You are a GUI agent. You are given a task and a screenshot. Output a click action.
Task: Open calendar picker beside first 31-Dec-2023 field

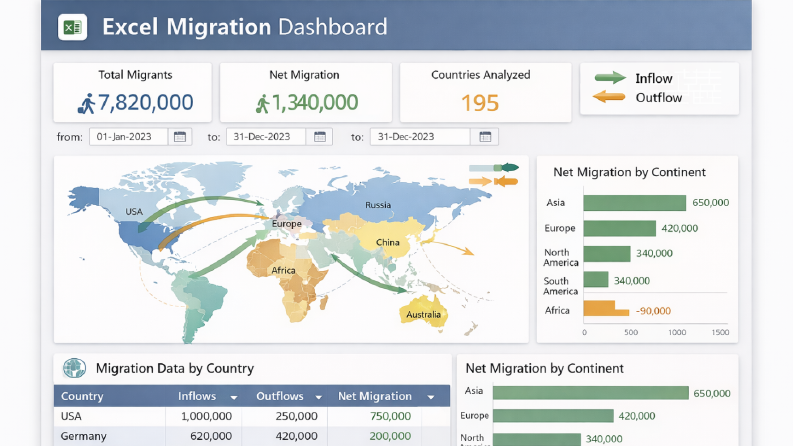click(320, 137)
